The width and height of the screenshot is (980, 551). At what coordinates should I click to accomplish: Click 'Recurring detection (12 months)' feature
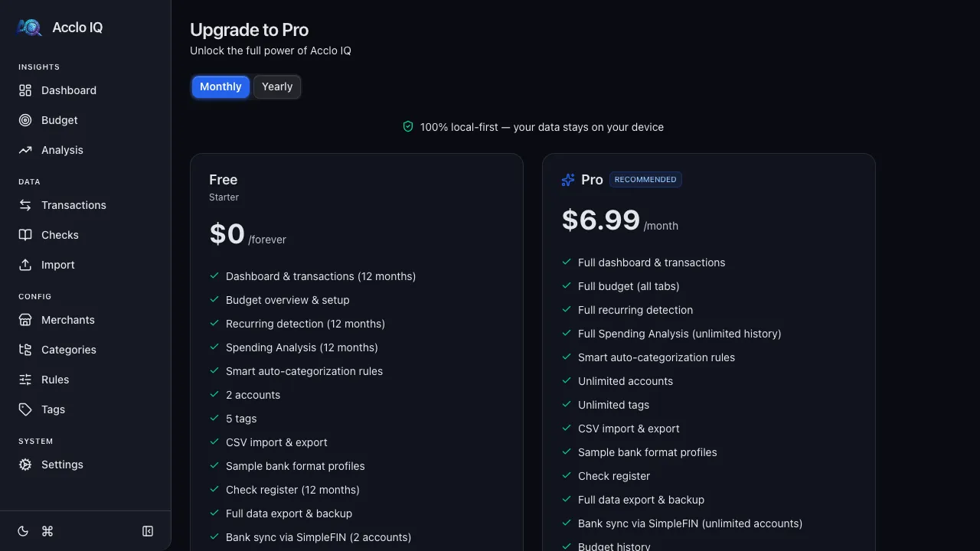(305, 324)
